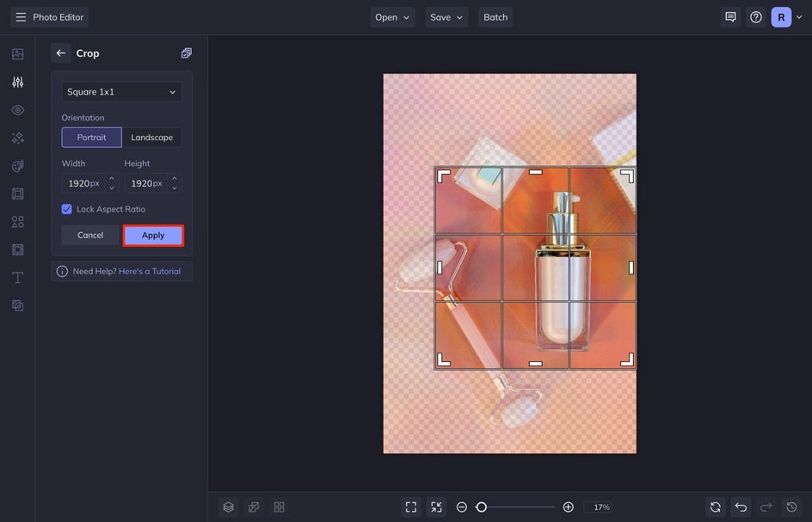Click the zoom out minus icon
The image size is (812, 522).
coord(461,507)
